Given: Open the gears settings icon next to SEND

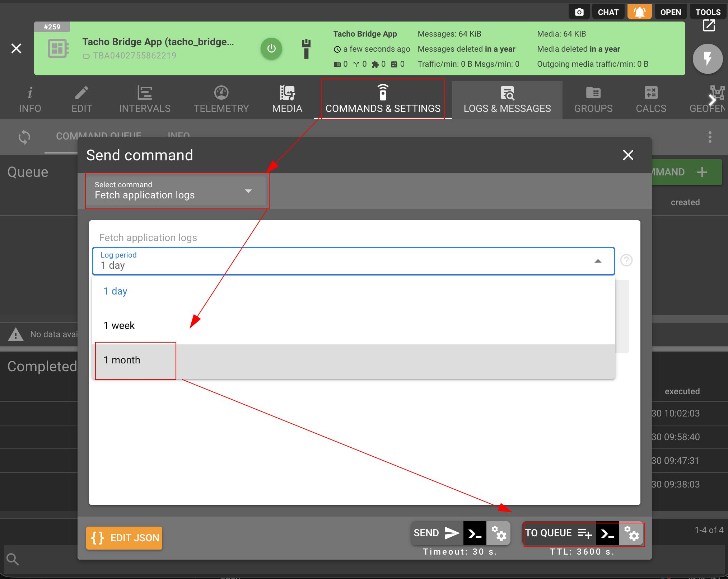Looking at the screenshot, I should 499,533.
